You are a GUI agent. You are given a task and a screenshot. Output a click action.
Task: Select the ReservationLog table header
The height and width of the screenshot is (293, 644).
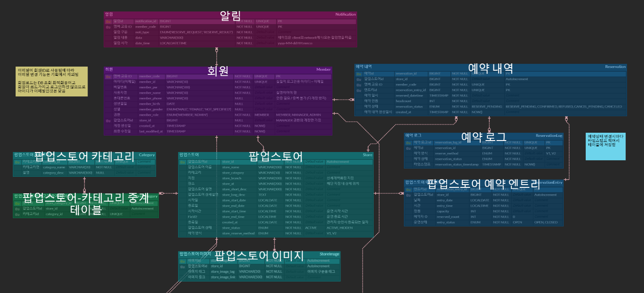tap(483, 135)
